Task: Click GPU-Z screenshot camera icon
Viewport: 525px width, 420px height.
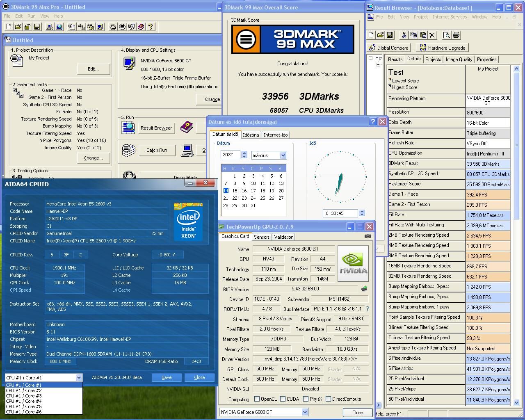Action: [368, 236]
